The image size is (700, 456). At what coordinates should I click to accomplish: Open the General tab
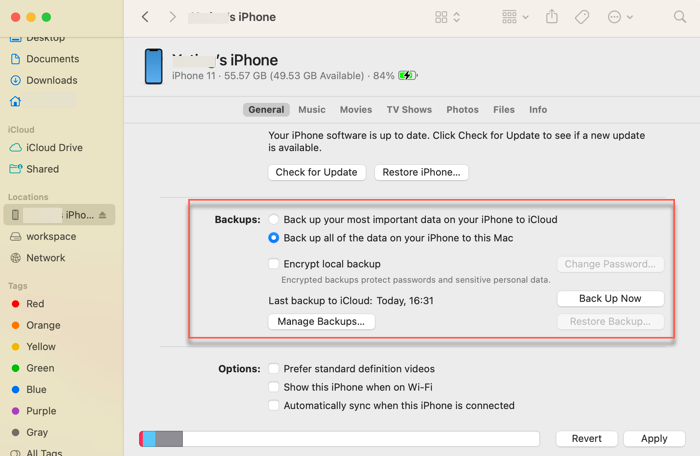coord(266,109)
